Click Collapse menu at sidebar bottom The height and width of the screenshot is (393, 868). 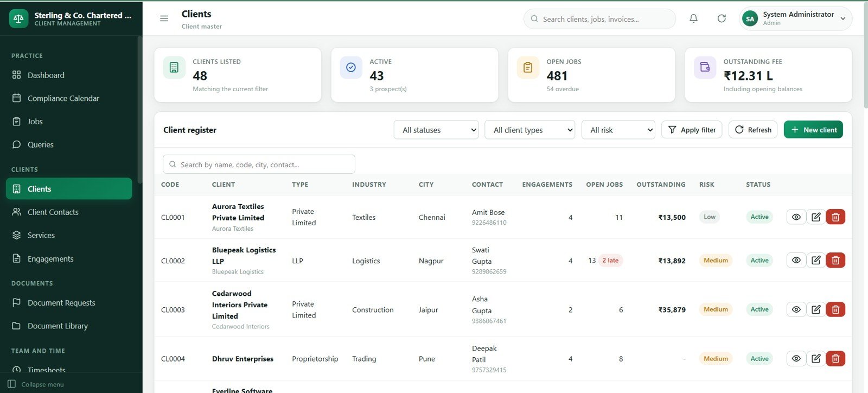36,384
